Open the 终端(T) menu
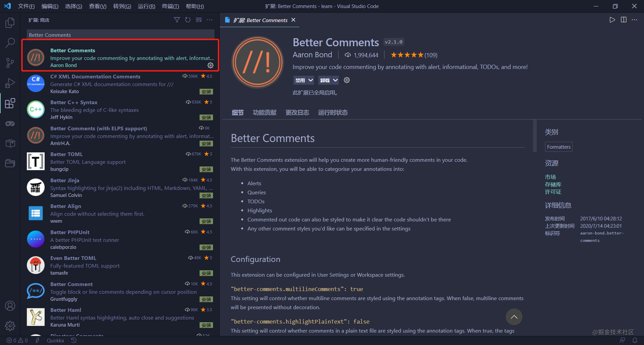 click(x=170, y=6)
